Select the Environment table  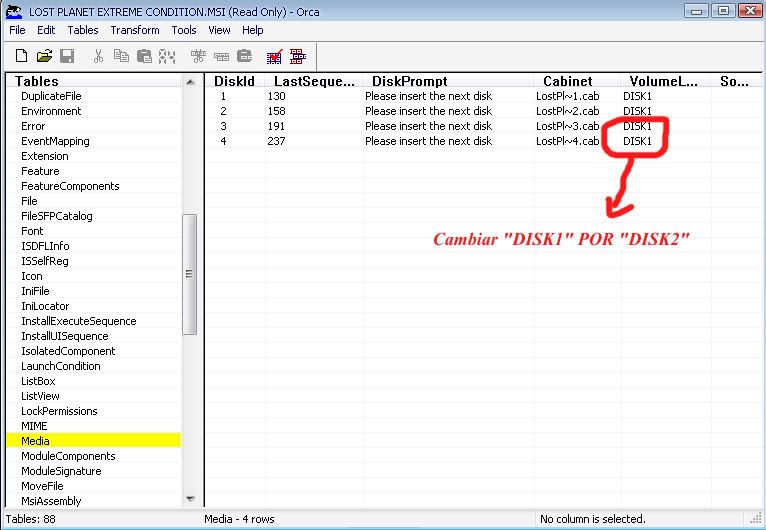pos(51,111)
